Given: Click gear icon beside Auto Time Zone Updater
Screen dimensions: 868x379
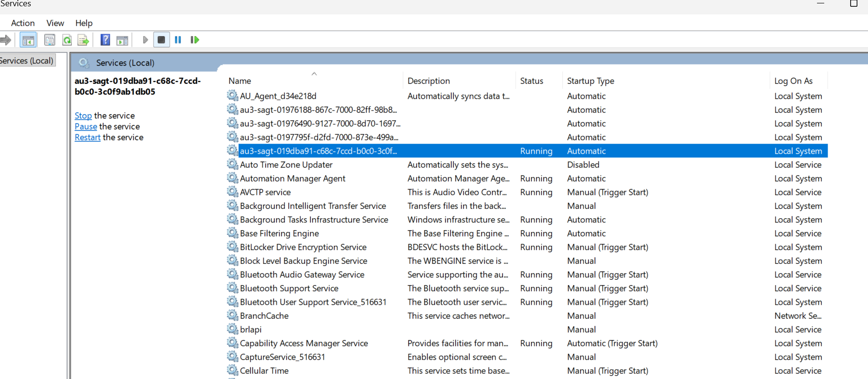Looking at the screenshot, I should (x=233, y=164).
